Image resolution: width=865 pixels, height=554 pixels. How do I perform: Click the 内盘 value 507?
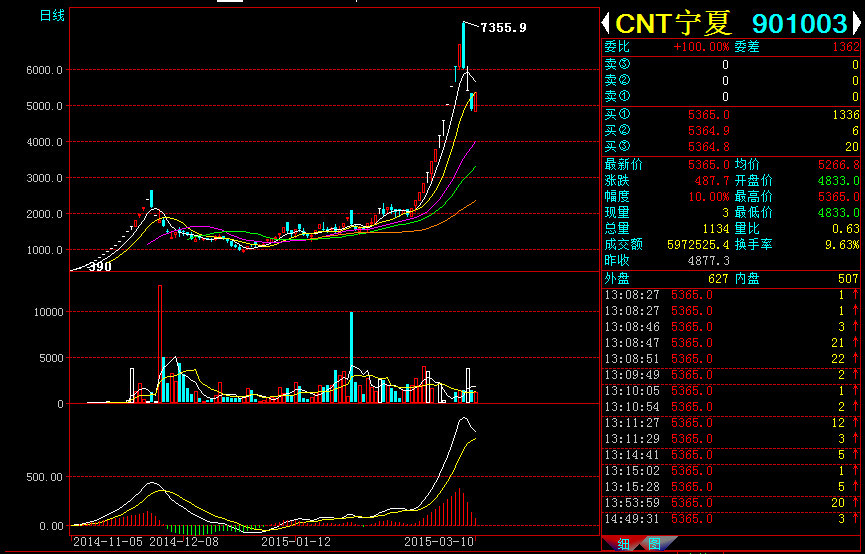pyautogui.click(x=850, y=279)
